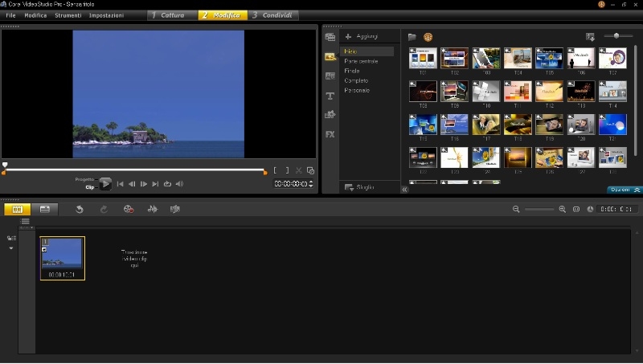Expand the Opzioni panel

[x=625, y=190]
